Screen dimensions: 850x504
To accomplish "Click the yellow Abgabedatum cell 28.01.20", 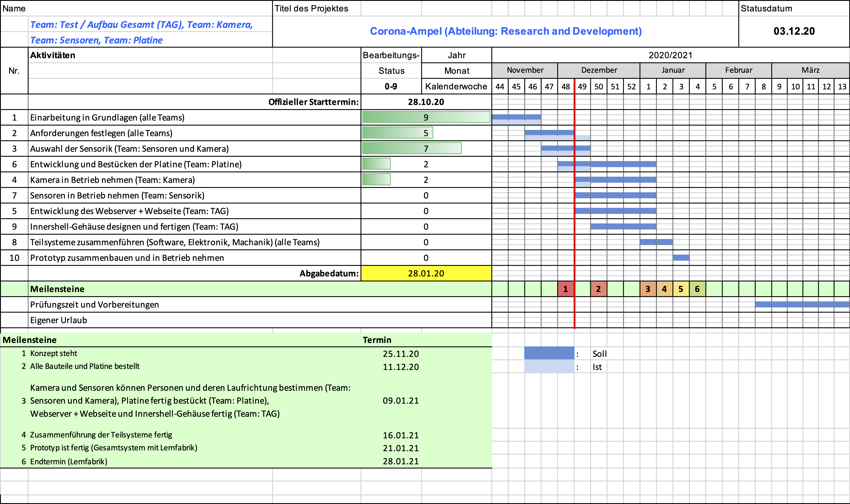I will point(426,273).
